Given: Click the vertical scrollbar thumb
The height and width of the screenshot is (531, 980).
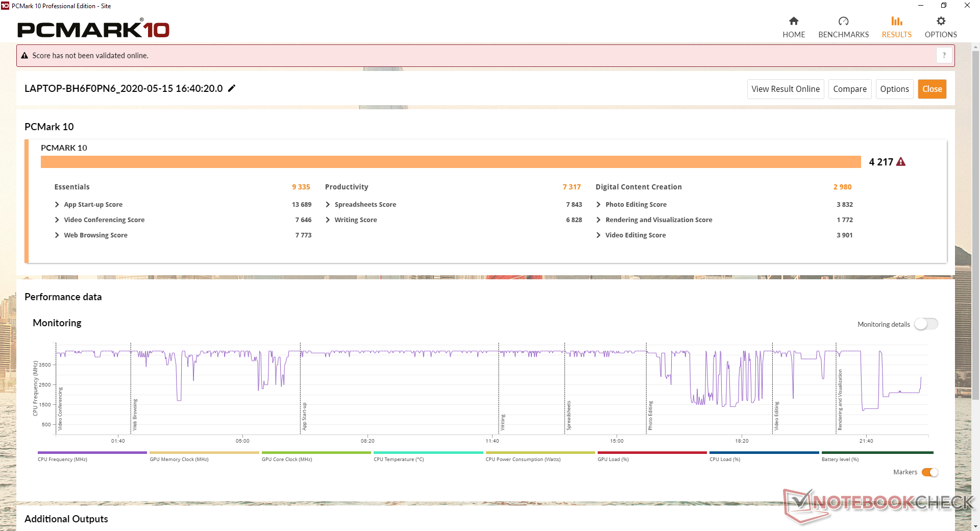Looking at the screenshot, I should (975, 225).
